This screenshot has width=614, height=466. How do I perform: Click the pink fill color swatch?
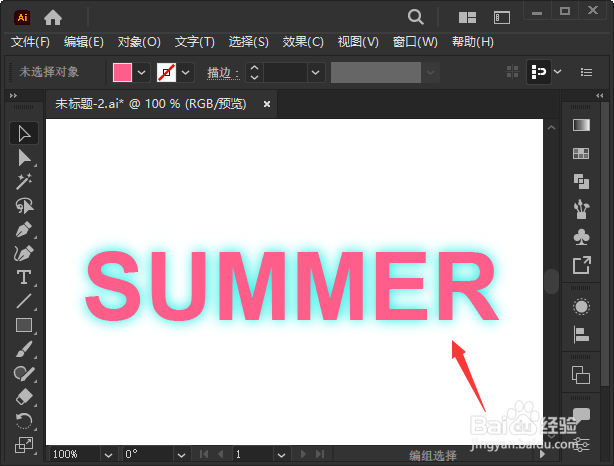122,72
